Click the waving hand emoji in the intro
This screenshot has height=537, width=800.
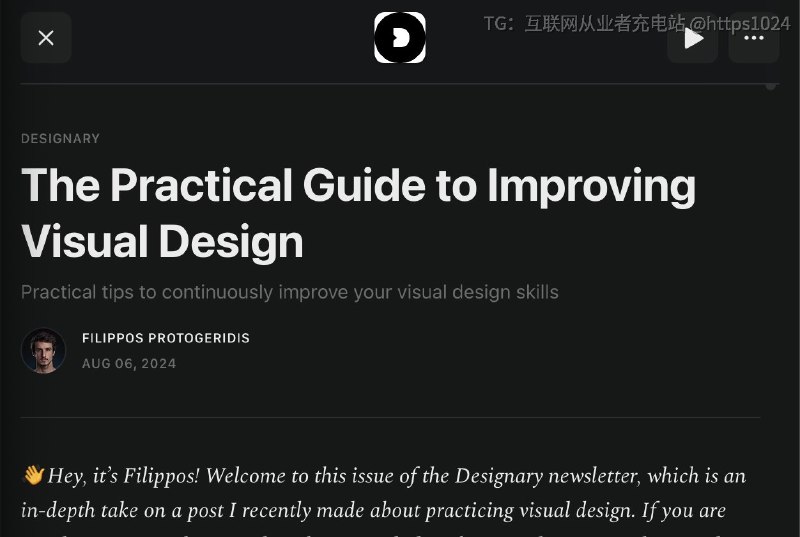[33, 475]
